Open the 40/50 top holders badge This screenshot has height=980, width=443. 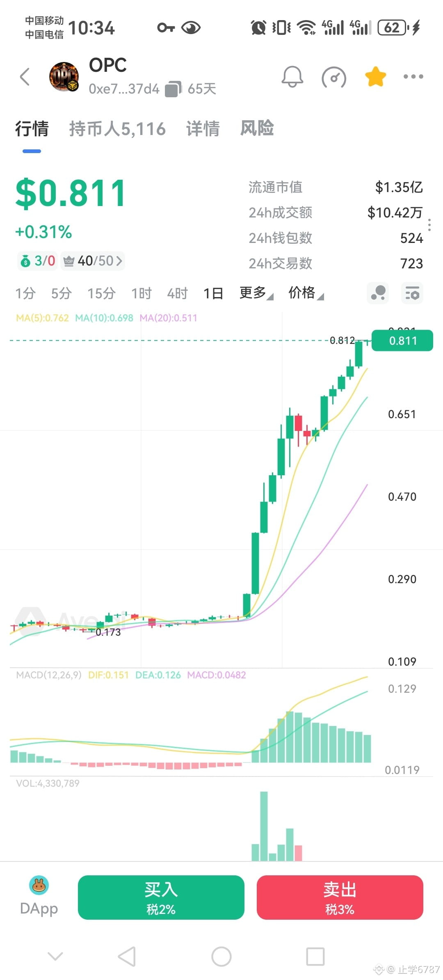click(x=92, y=261)
